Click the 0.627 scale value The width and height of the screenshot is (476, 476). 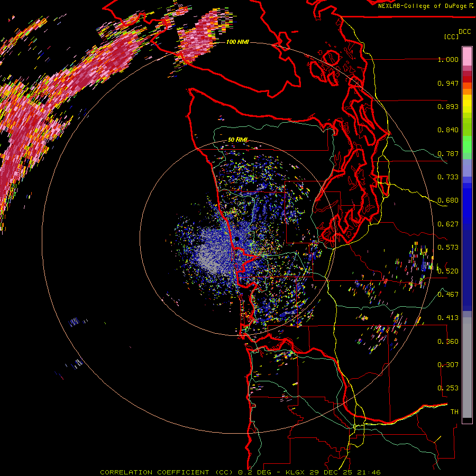tap(448, 224)
